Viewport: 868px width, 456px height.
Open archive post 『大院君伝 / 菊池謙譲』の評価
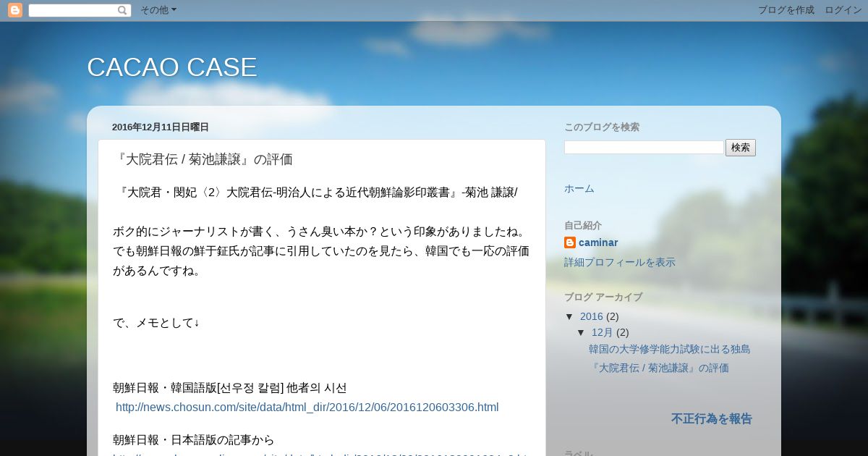(658, 368)
